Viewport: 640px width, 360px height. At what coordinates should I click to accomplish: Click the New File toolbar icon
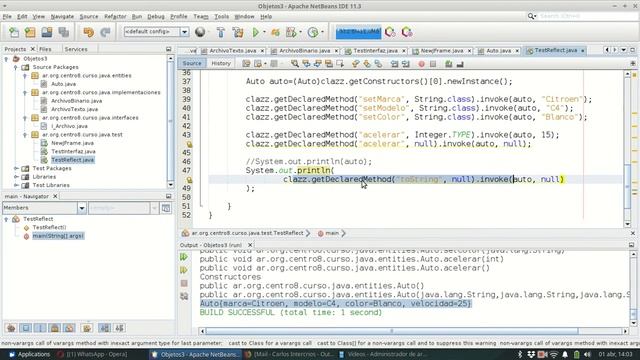click(x=13, y=32)
